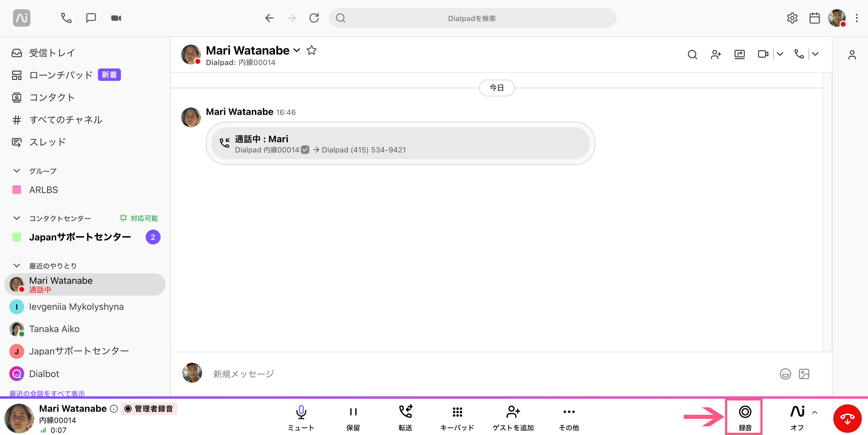Click your profile avatar in top bar
The image size is (868, 435).
[837, 18]
